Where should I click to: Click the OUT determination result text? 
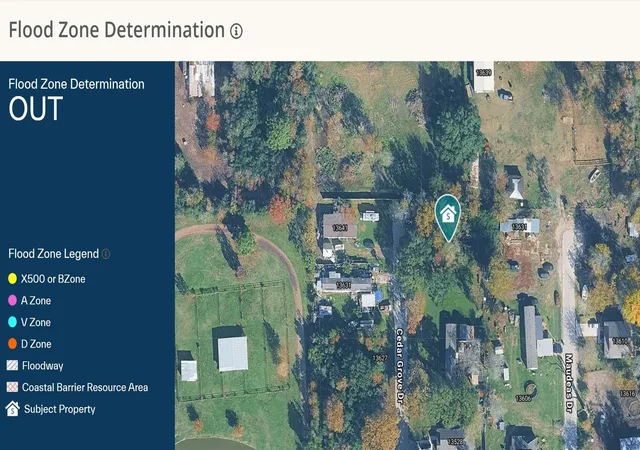click(x=36, y=109)
